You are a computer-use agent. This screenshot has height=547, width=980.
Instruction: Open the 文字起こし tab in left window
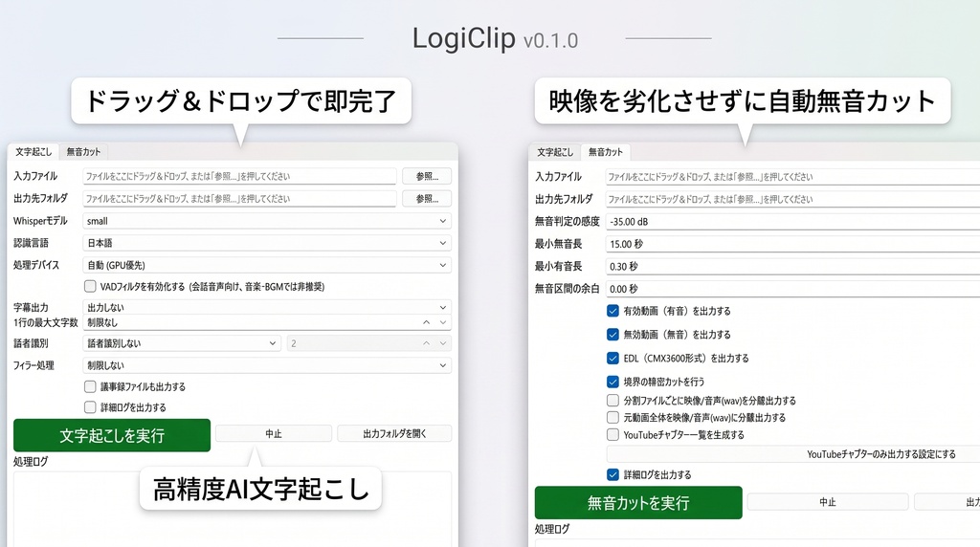point(33,152)
